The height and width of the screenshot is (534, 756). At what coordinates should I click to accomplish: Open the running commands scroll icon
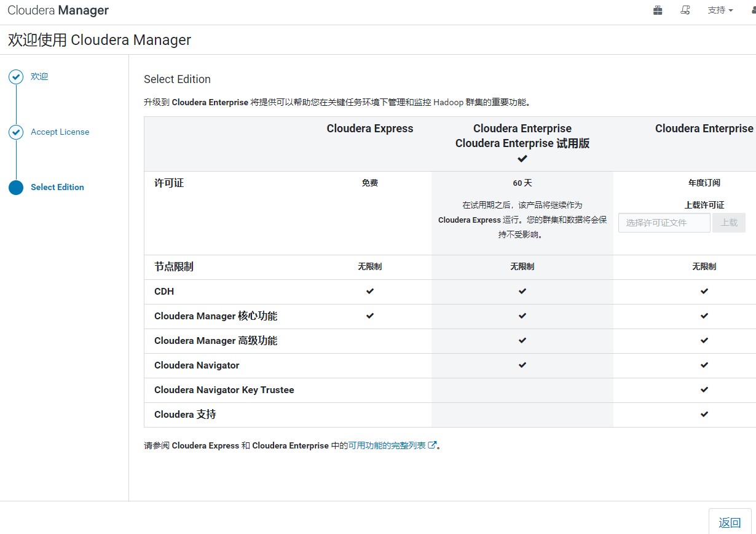pyautogui.click(x=685, y=10)
